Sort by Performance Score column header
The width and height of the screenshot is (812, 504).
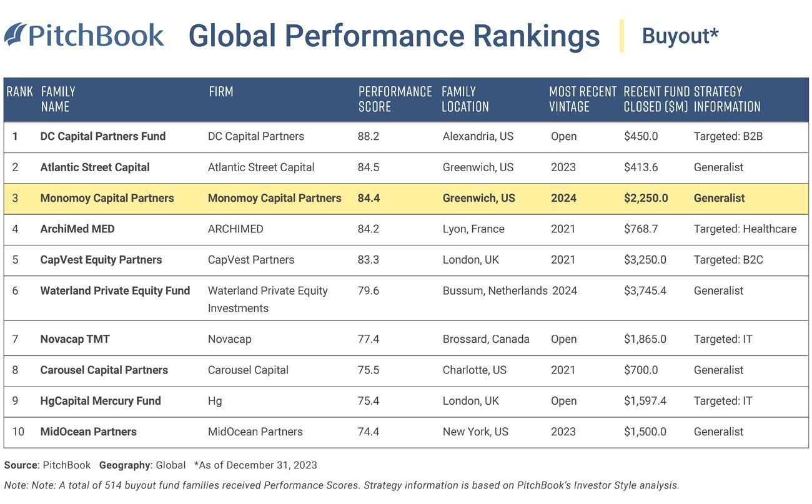(395, 99)
